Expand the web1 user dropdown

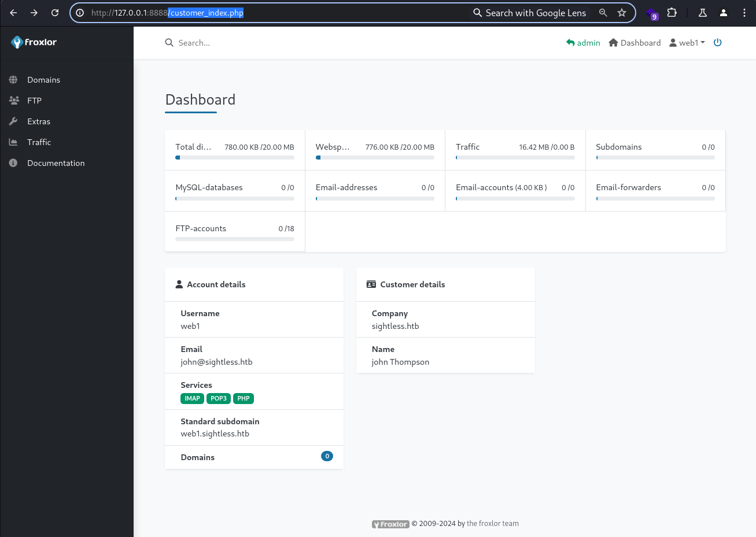[687, 43]
